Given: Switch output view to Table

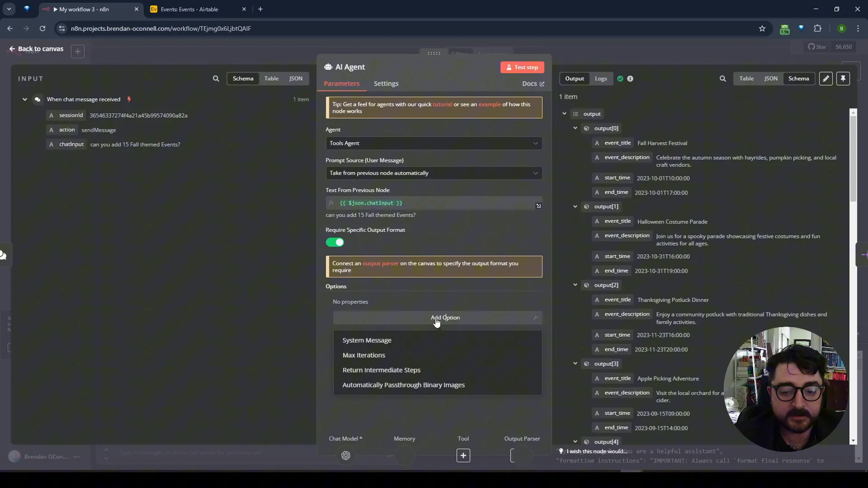Looking at the screenshot, I should pos(746,79).
